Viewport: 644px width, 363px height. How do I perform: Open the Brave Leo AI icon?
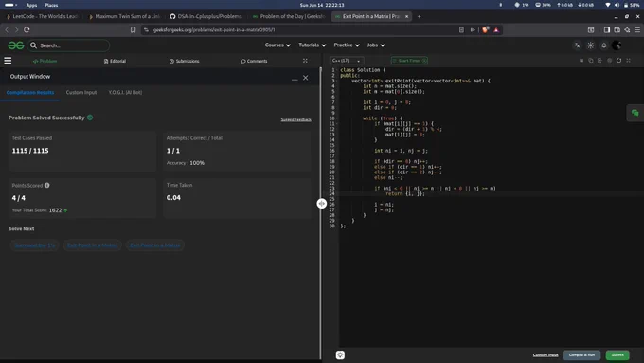pos(627,29)
